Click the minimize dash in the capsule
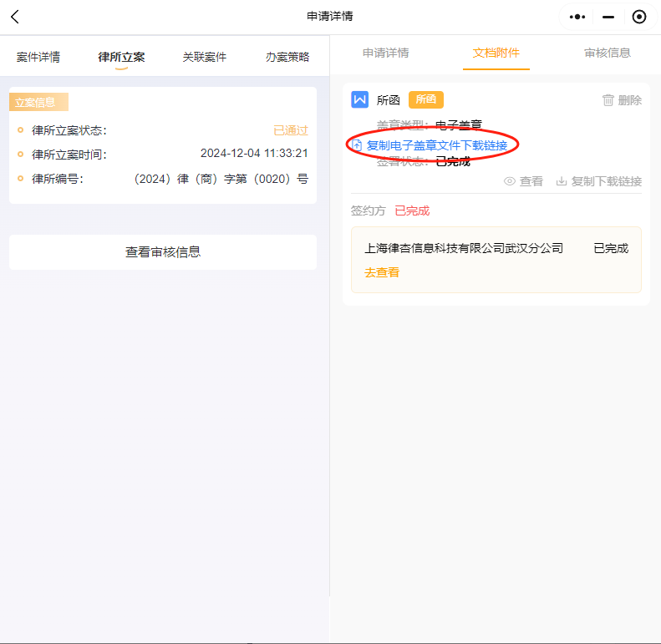 pyautogui.click(x=608, y=17)
